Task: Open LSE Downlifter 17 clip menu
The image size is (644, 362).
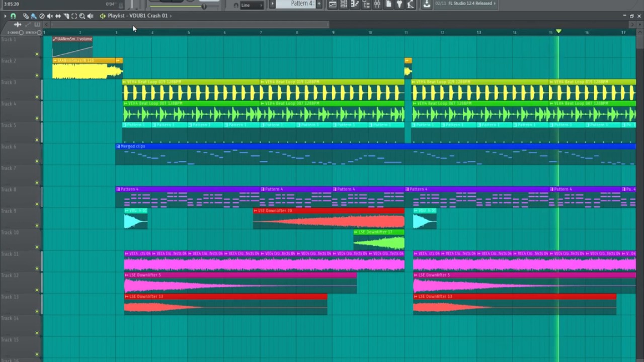Action: coord(356,232)
